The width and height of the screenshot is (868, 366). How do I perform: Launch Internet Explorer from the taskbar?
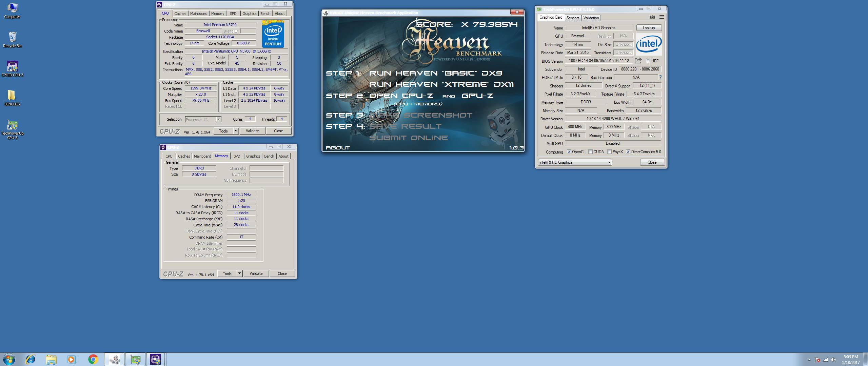[31, 359]
